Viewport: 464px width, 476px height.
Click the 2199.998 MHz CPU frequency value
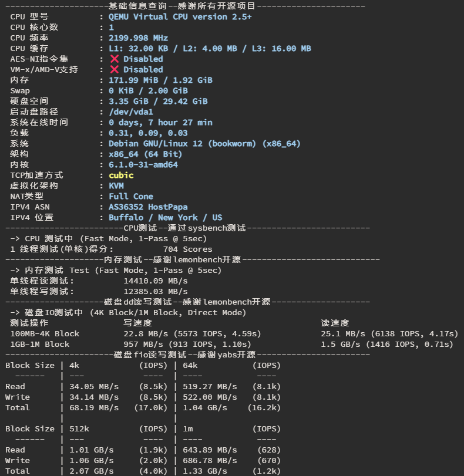138,38
